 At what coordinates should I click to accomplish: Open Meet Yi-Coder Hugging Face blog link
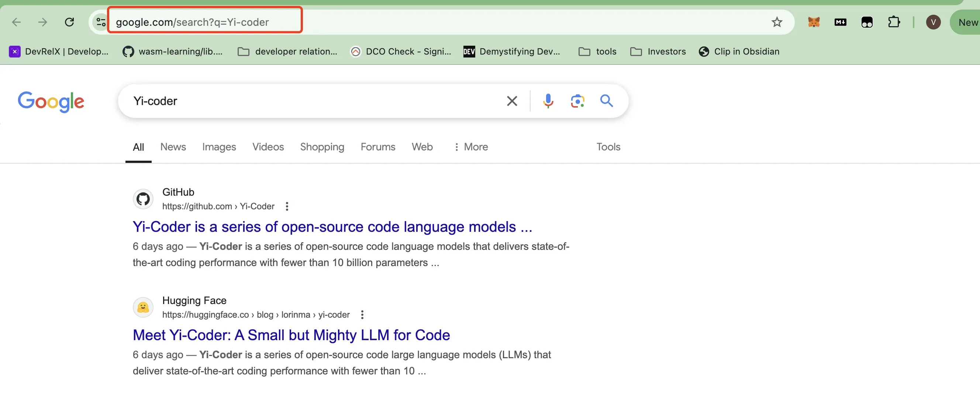point(291,335)
